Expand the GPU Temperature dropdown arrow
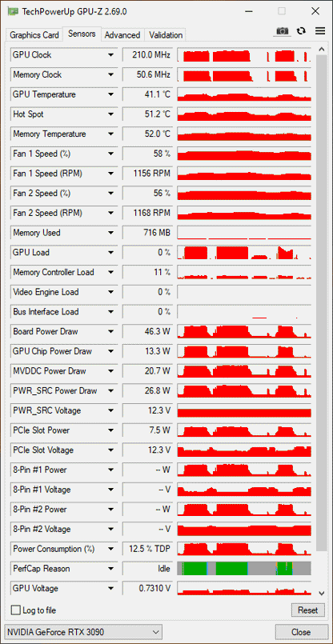 click(x=110, y=94)
